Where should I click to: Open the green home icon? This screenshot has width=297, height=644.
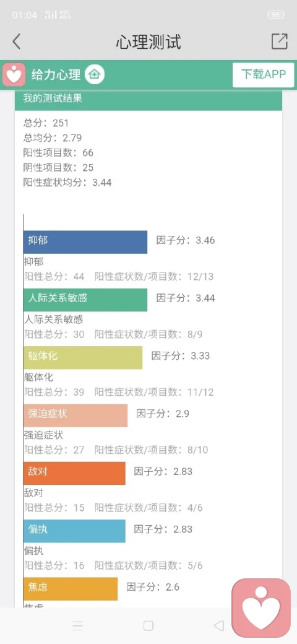[x=95, y=75]
